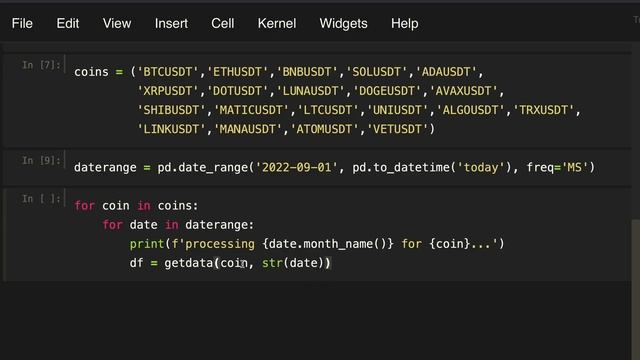640x360 pixels.
Task: Click {coin} placeholder in the f-string
Action: tap(449, 244)
